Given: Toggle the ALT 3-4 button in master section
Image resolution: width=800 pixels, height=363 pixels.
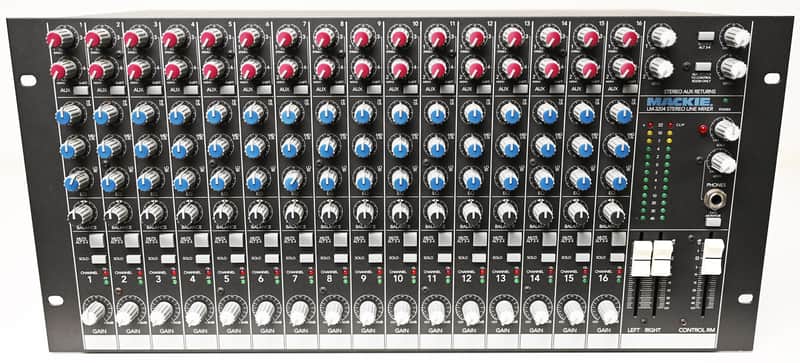Looking at the screenshot, I should pos(705,36).
